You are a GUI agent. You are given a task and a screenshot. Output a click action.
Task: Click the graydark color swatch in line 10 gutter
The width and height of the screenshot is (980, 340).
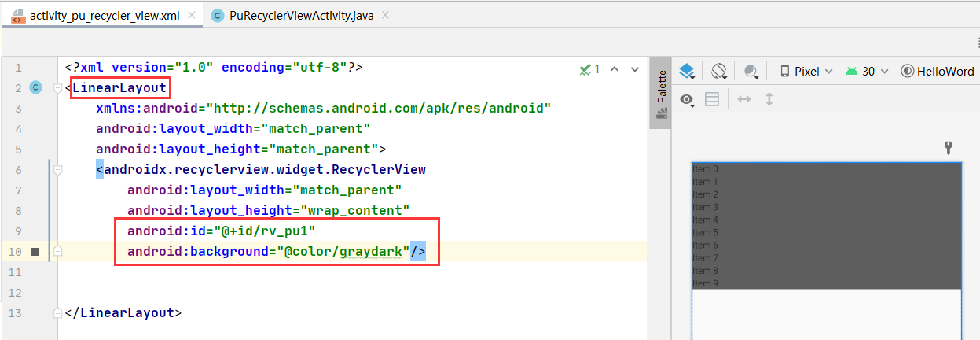pos(35,252)
